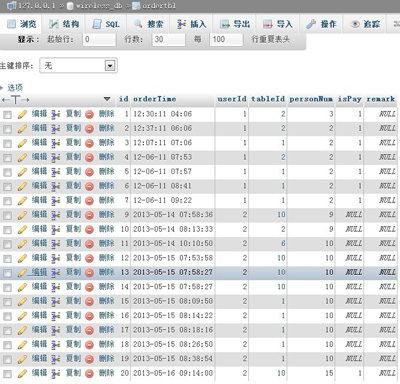Viewport: 400px width, 384px height.
Task: Click the copy icon for row id 2
Action: [x=56, y=129]
